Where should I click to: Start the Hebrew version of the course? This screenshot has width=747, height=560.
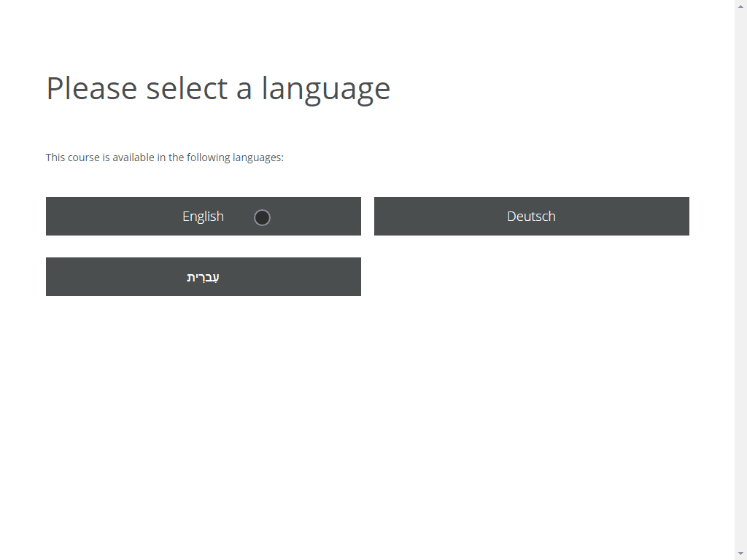tap(203, 276)
